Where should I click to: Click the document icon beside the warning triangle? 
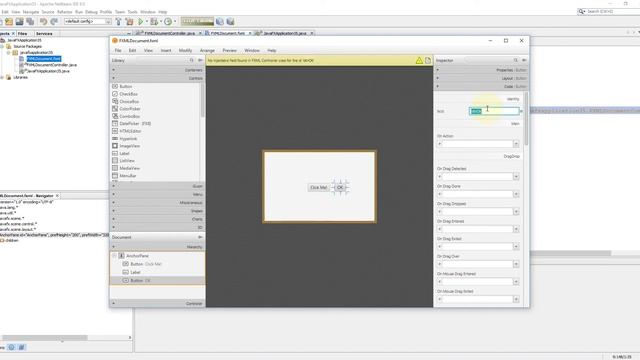428,60
